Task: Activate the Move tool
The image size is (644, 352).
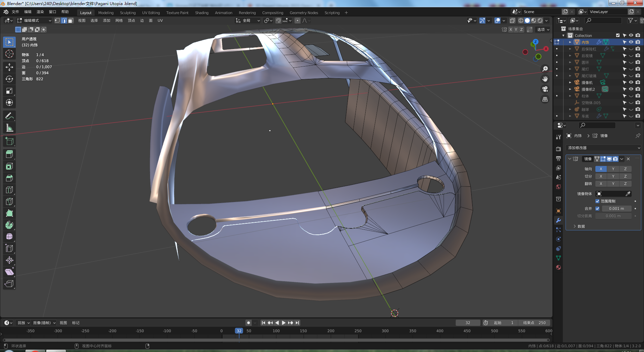Action: pos(9,67)
